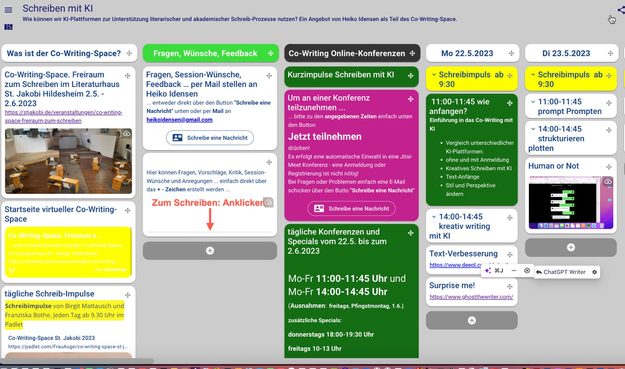Click move handle on 'Di 23.5.2023' column header
This screenshot has height=369, width=625.
(610, 53)
